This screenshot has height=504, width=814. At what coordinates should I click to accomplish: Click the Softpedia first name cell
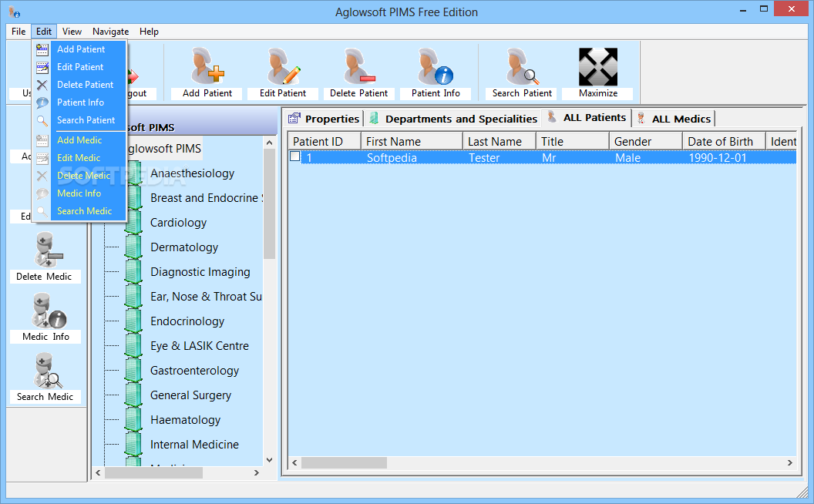click(392, 158)
